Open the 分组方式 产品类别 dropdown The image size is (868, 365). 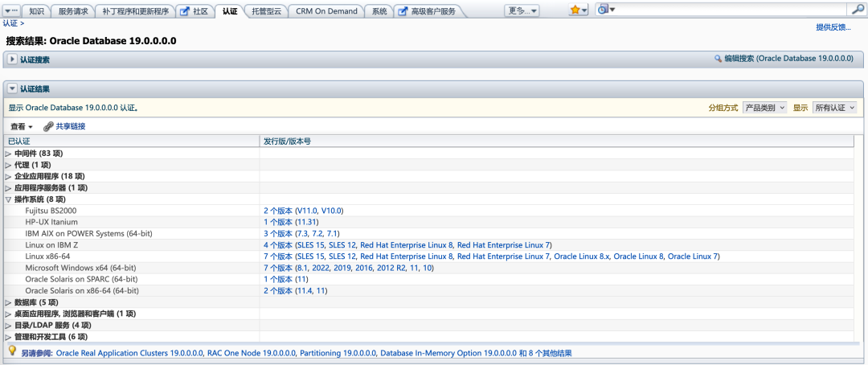[764, 108]
